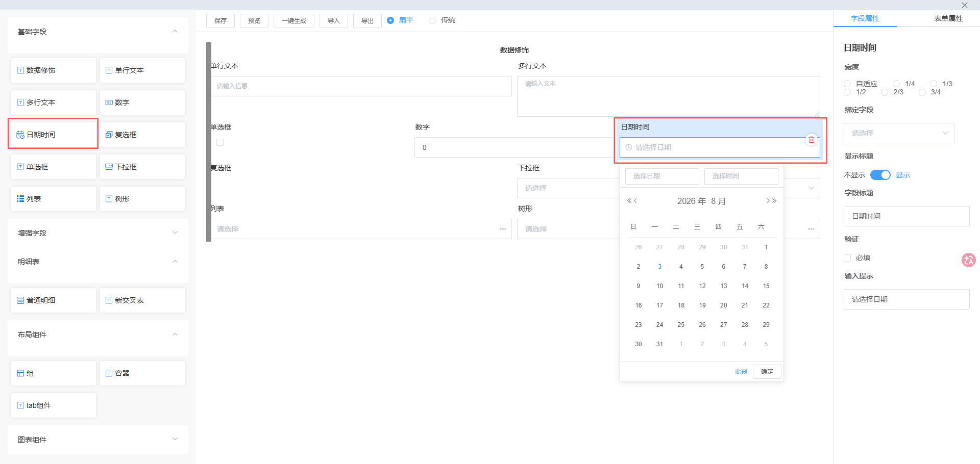Click the pink translate floating icon
980x464 pixels.
point(968,260)
